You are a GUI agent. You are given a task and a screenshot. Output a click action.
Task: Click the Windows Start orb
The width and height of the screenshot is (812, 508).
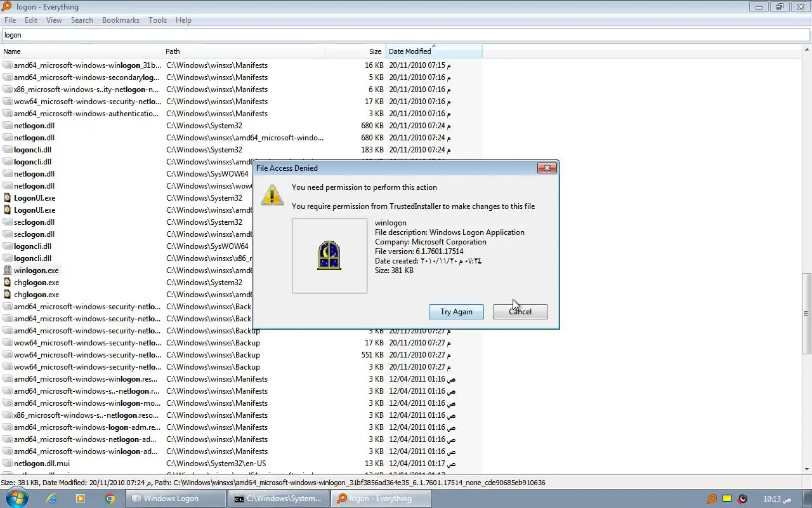(17, 498)
